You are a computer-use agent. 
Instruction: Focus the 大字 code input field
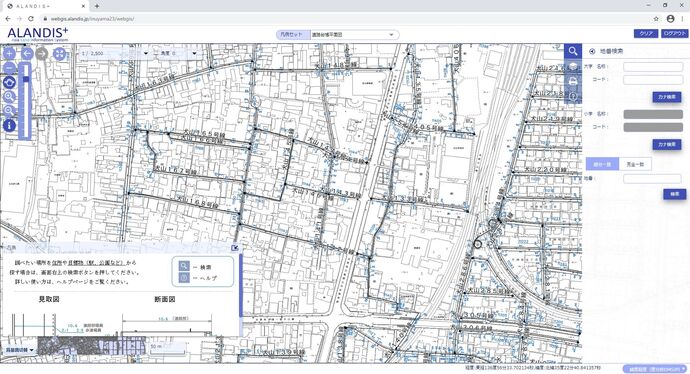click(653, 80)
